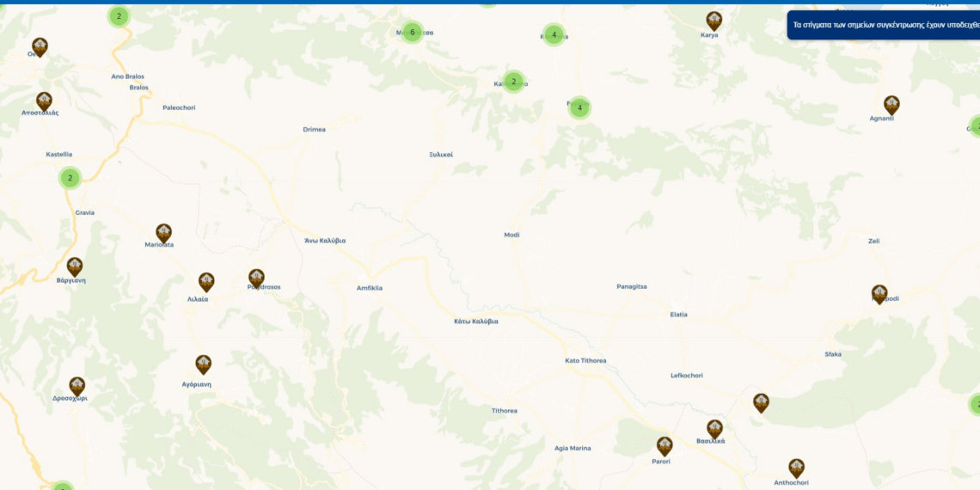Select the Agnanti map pin
The image size is (980, 490).
(891, 105)
